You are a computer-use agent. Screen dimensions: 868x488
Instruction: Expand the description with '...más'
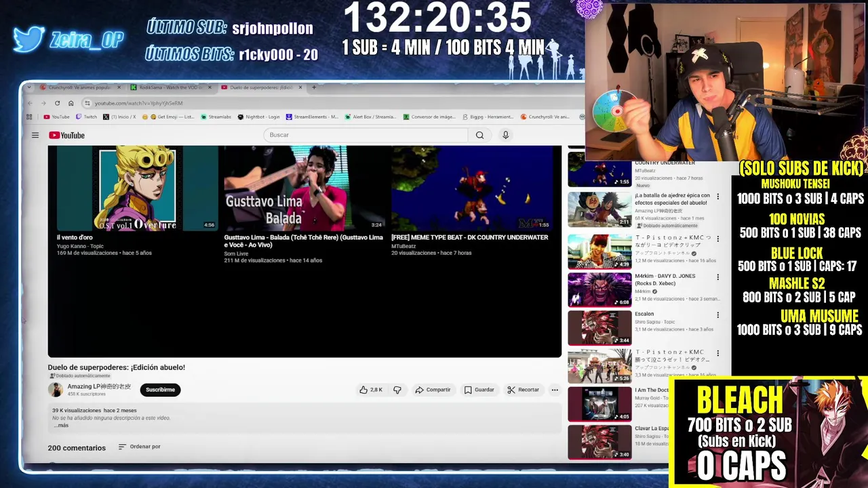point(61,426)
